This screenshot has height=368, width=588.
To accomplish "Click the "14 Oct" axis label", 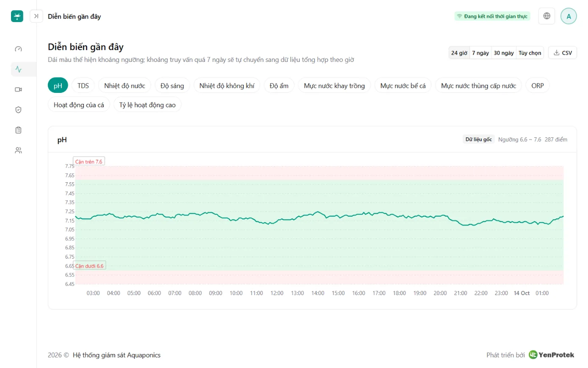I will click(x=521, y=293).
